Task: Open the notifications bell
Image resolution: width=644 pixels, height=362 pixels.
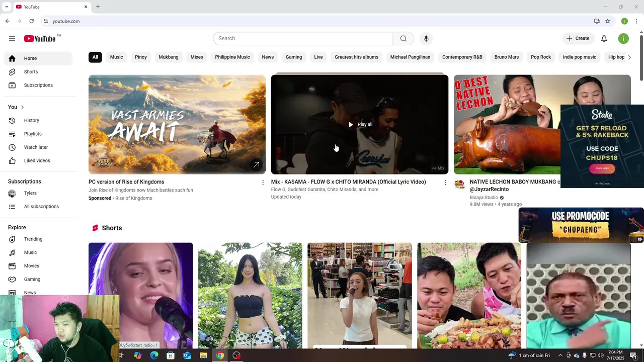Action: pos(604,39)
